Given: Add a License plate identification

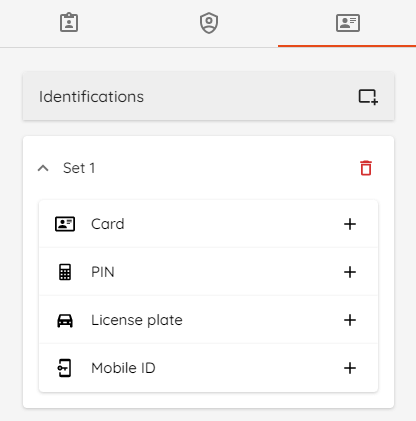Looking at the screenshot, I should 350,320.
